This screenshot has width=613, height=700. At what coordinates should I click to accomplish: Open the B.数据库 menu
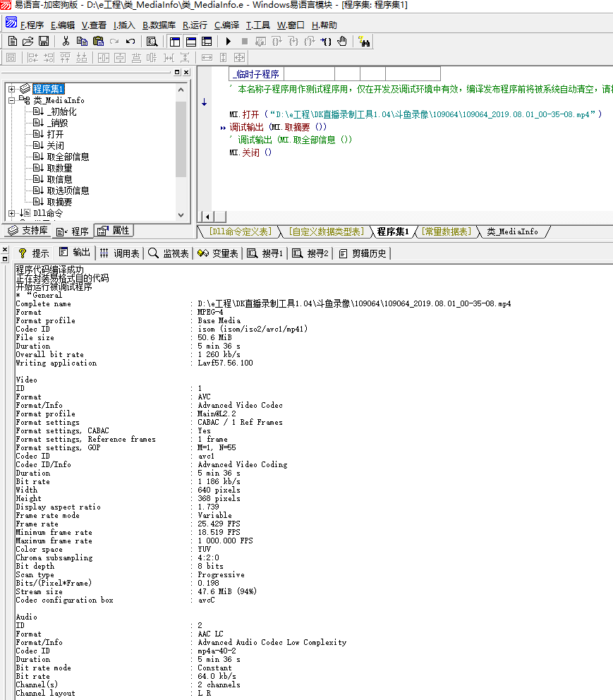point(159,25)
